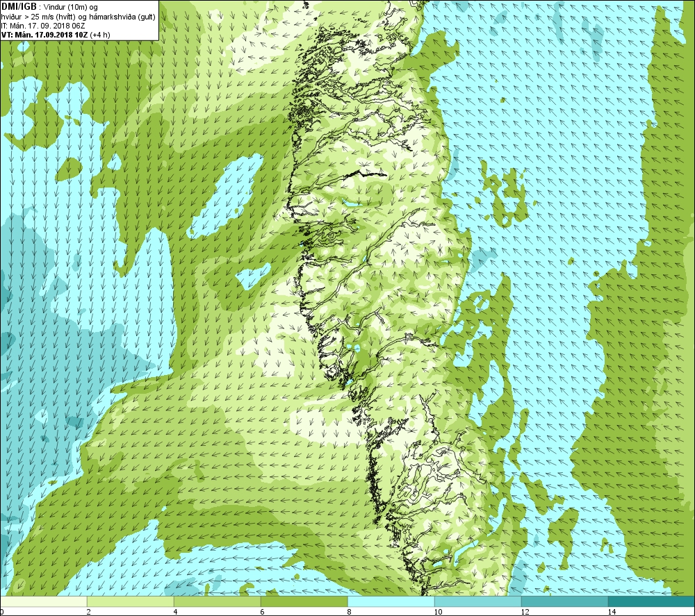Click the above-14 m/s darkest teal swatch
Viewport: 695px width, 616px height.
pyautogui.click(x=651, y=601)
